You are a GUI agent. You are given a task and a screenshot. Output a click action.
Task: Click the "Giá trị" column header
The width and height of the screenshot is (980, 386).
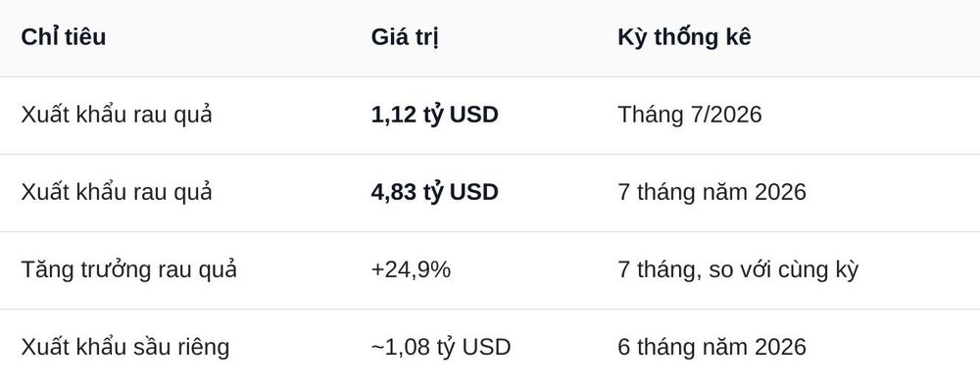(x=405, y=37)
